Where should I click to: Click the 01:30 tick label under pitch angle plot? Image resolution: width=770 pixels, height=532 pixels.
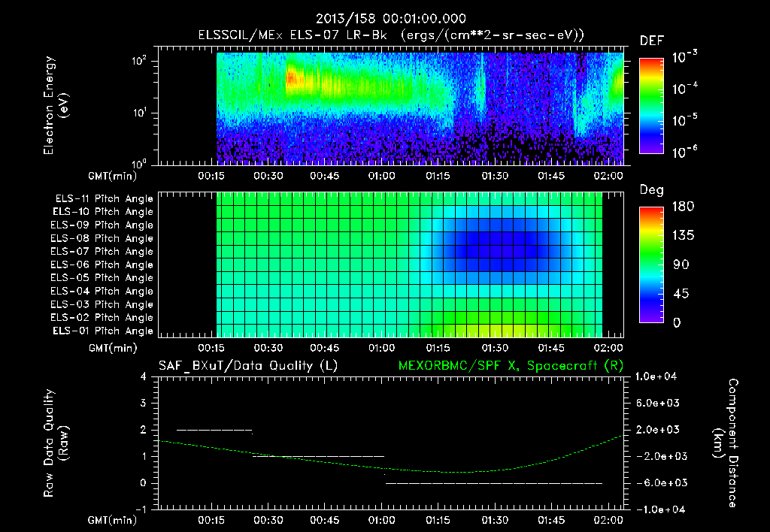(495, 348)
